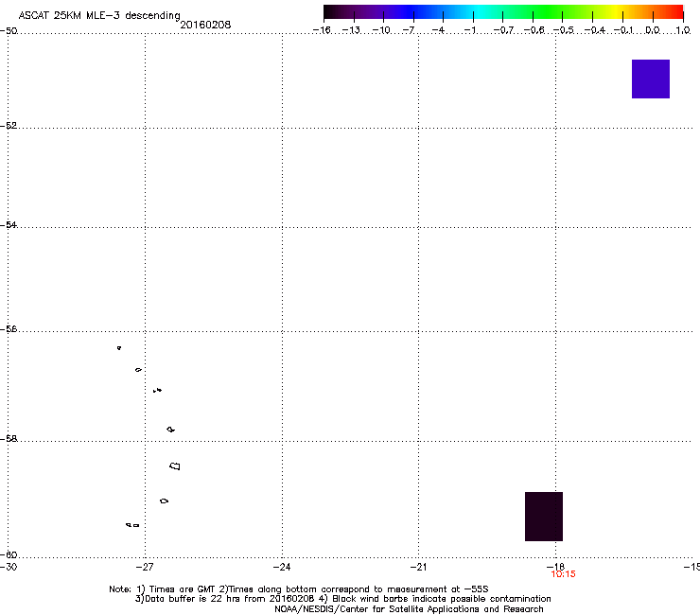Viewport: 700px width, 615px height.
Task: Click the '-13' color scale label
Action: point(351,30)
